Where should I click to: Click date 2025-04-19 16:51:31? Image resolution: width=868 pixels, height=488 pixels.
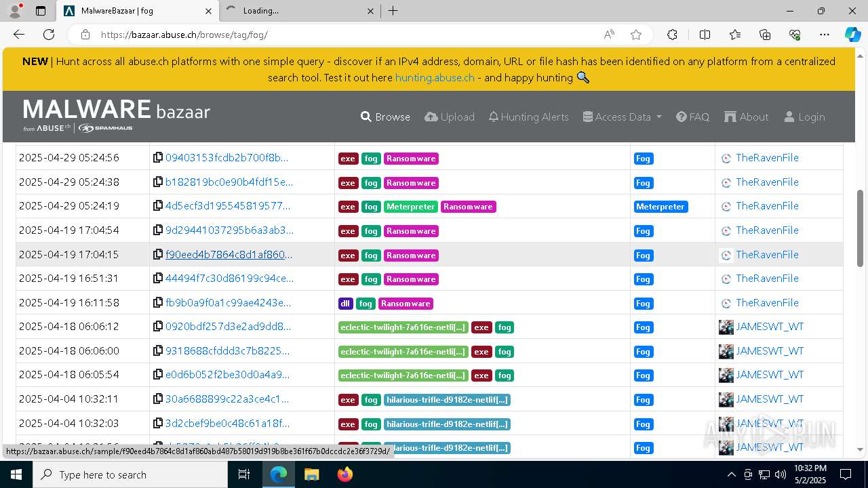[68, 279]
